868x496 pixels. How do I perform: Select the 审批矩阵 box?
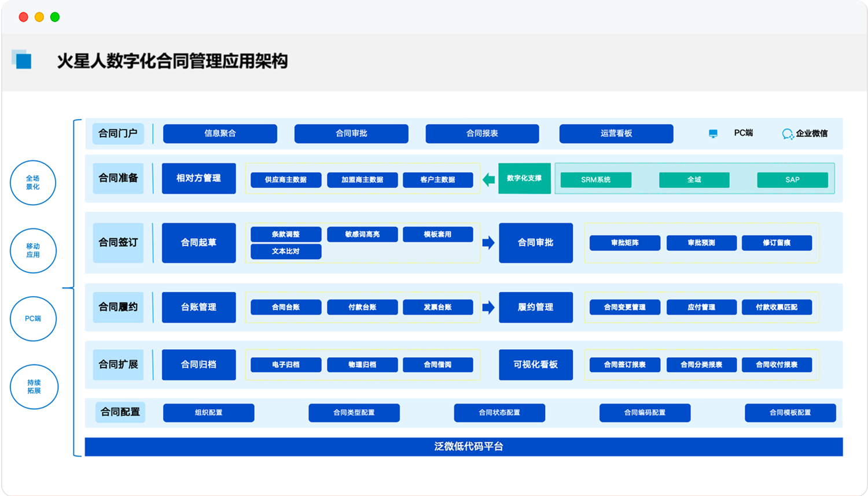(625, 243)
